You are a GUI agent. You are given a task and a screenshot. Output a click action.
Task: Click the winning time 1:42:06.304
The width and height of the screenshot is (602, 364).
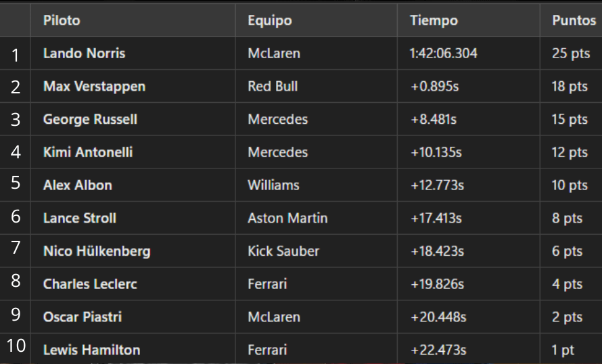444,53
